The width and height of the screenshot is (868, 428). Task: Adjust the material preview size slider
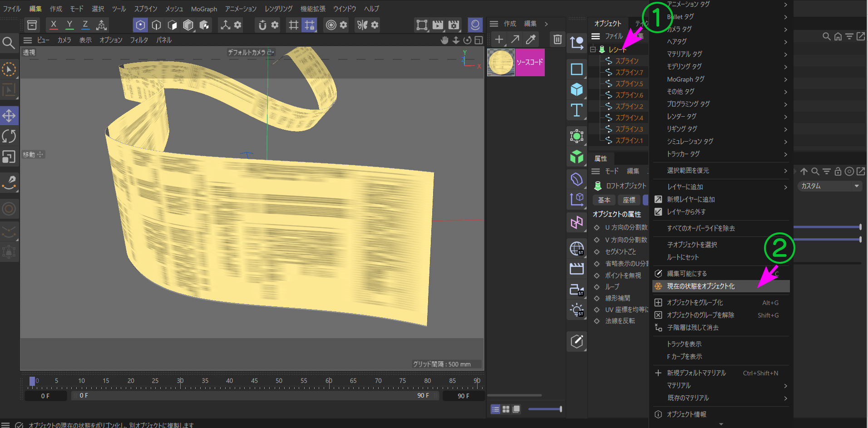coord(545,409)
